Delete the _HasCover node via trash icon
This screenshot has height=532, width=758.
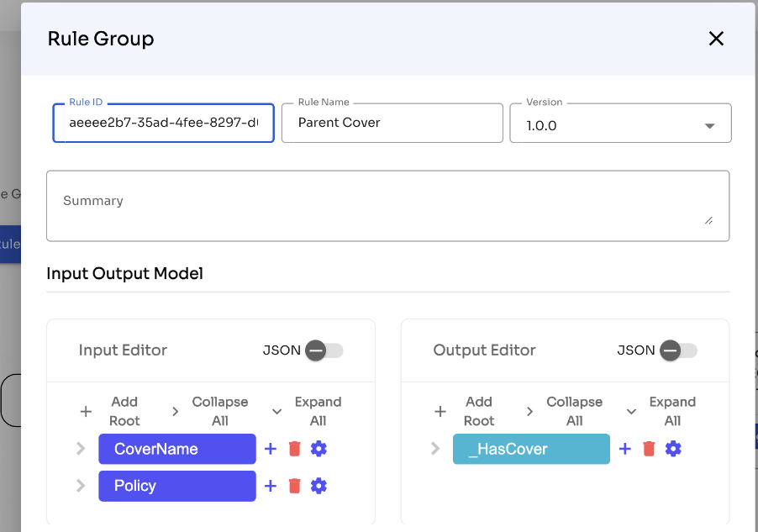[649, 449]
